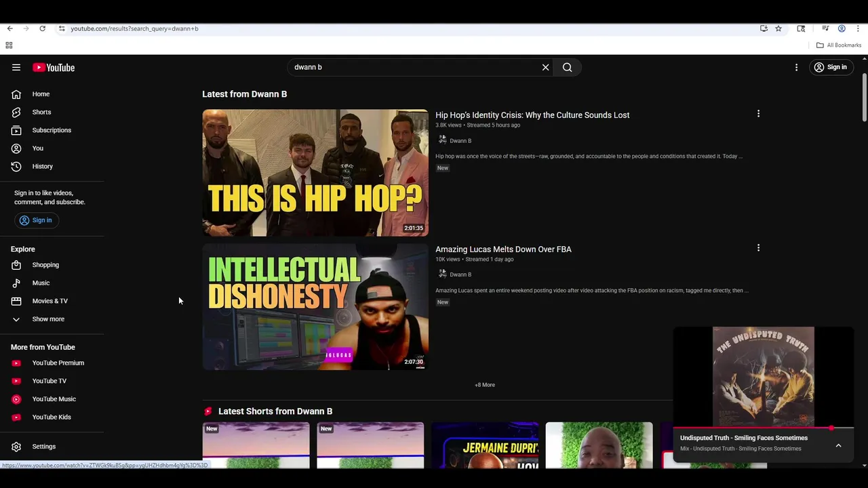Viewport: 868px width, 488px height.
Task: Click site info icon left of URL
Action: coord(61,28)
